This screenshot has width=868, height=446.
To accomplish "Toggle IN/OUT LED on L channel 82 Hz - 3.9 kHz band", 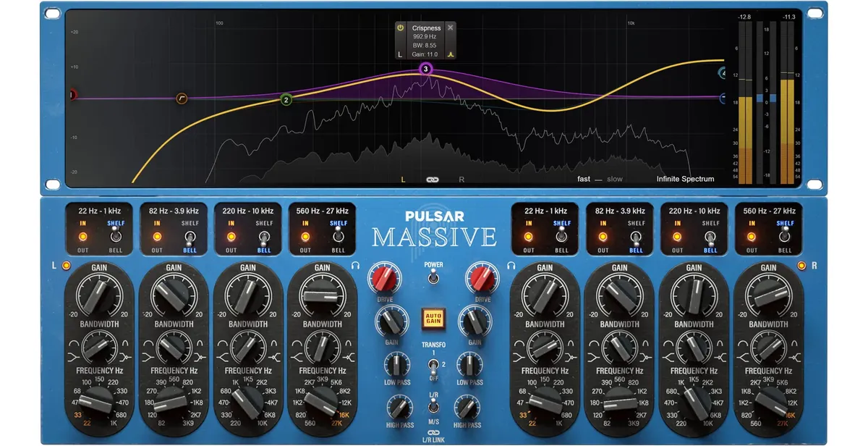I will (x=156, y=237).
